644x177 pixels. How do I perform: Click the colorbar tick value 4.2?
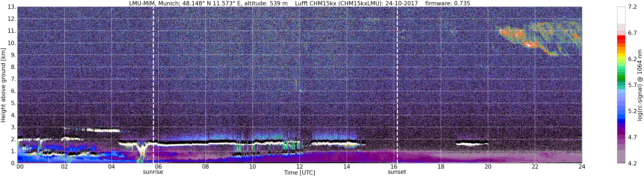(x=632, y=163)
